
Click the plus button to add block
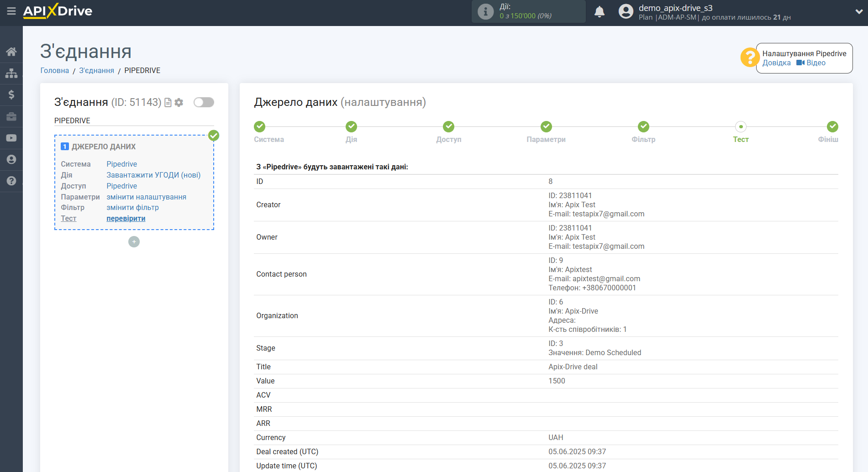(x=134, y=241)
